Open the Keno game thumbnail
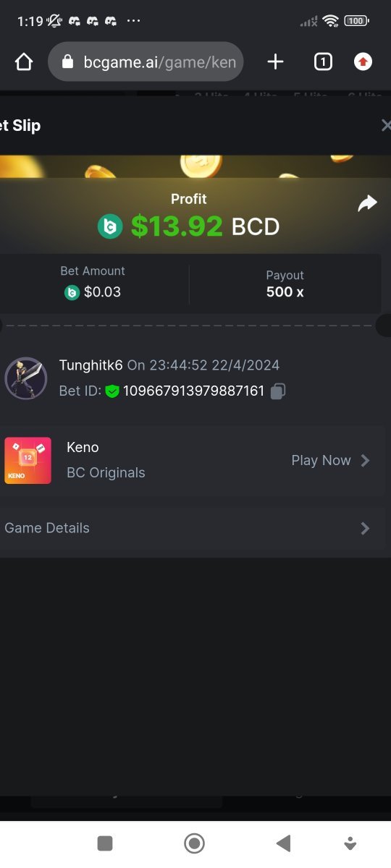The height and width of the screenshot is (868, 391). [x=28, y=461]
